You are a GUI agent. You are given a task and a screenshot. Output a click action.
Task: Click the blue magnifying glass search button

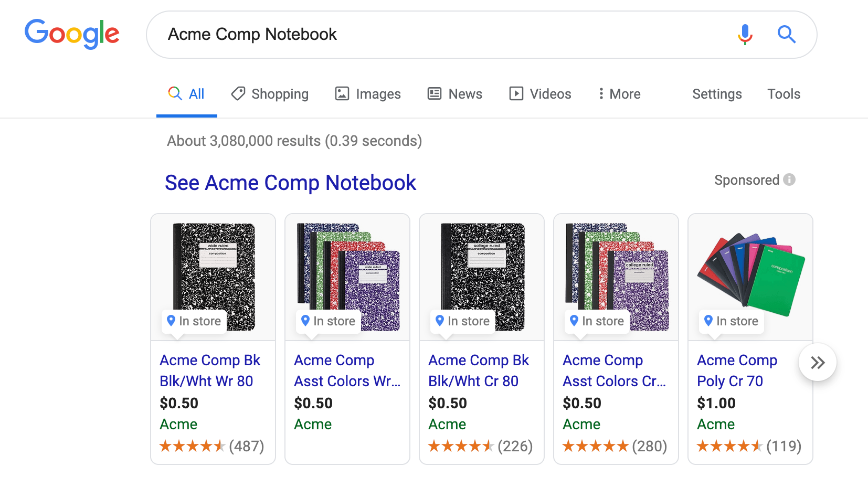pyautogui.click(x=786, y=35)
